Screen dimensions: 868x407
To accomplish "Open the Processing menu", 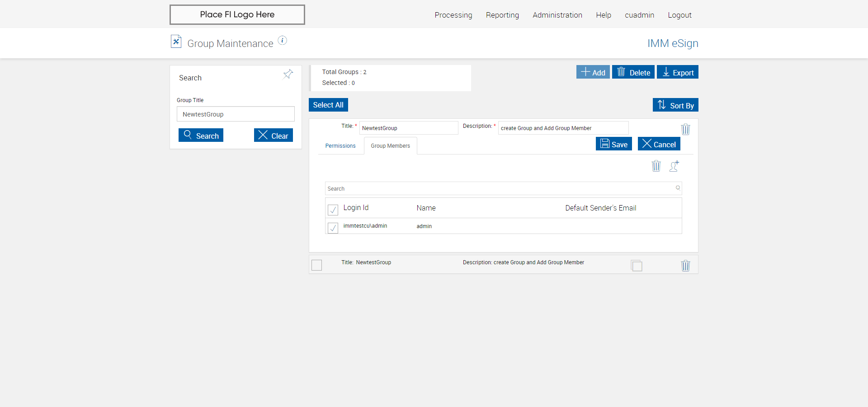I will click(x=453, y=15).
